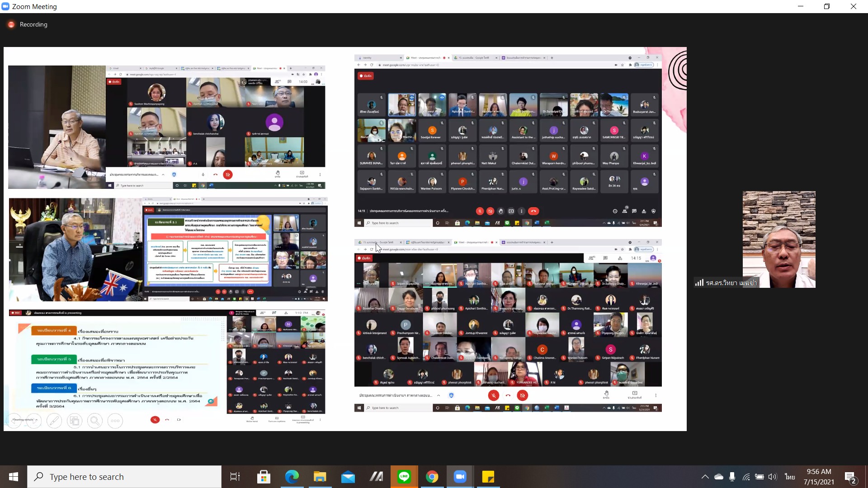
Task: Open Sticky Notes from taskbar
Action: [488, 477]
